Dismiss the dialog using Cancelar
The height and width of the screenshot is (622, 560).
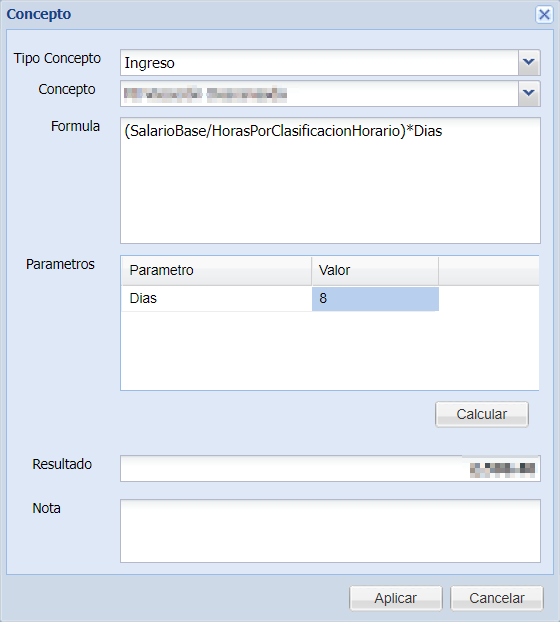497,598
